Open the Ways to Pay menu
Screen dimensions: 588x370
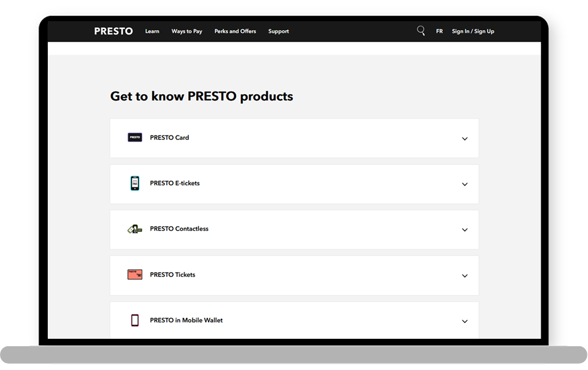click(187, 31)
